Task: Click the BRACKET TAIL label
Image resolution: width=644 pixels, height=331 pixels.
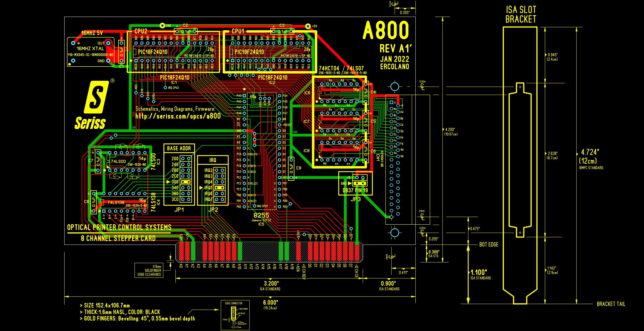Action: point(611,304)
